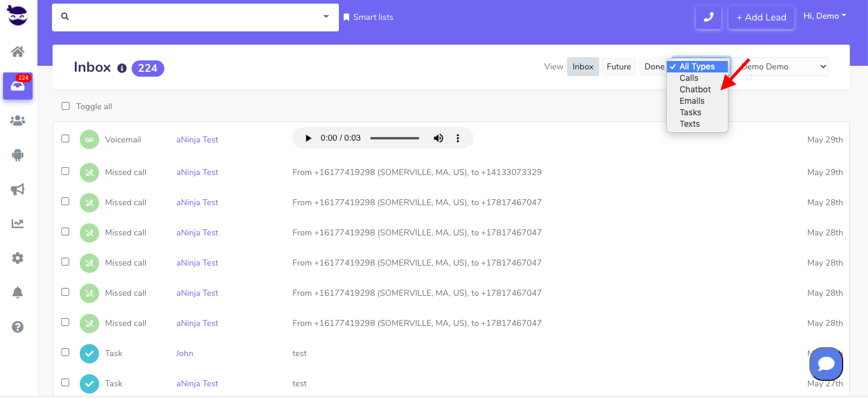Open the reports chart icon in sidebar

point(18,224)
